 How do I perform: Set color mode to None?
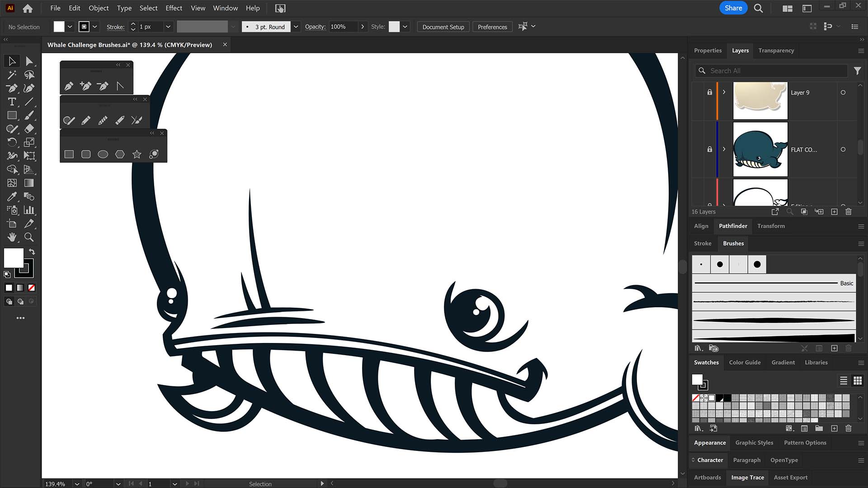coord(32,288)
